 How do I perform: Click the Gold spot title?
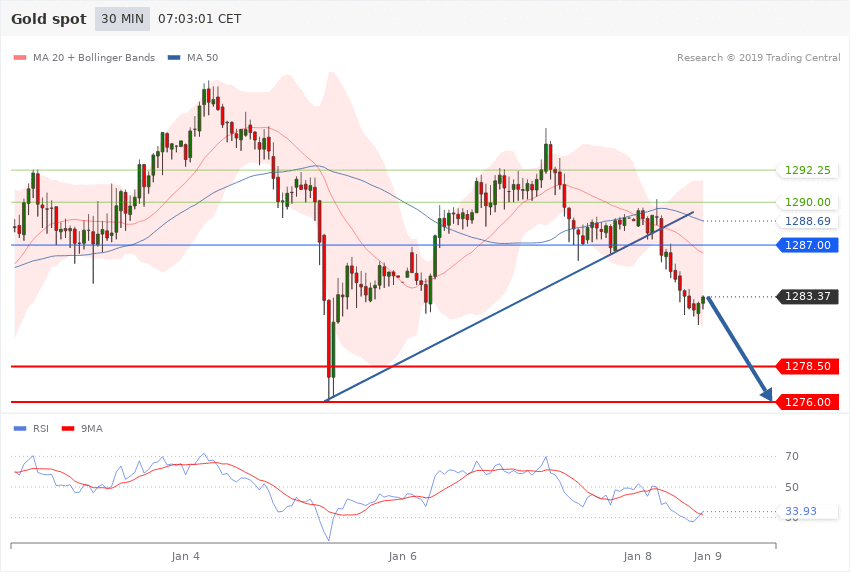click(x=49, y=19)
